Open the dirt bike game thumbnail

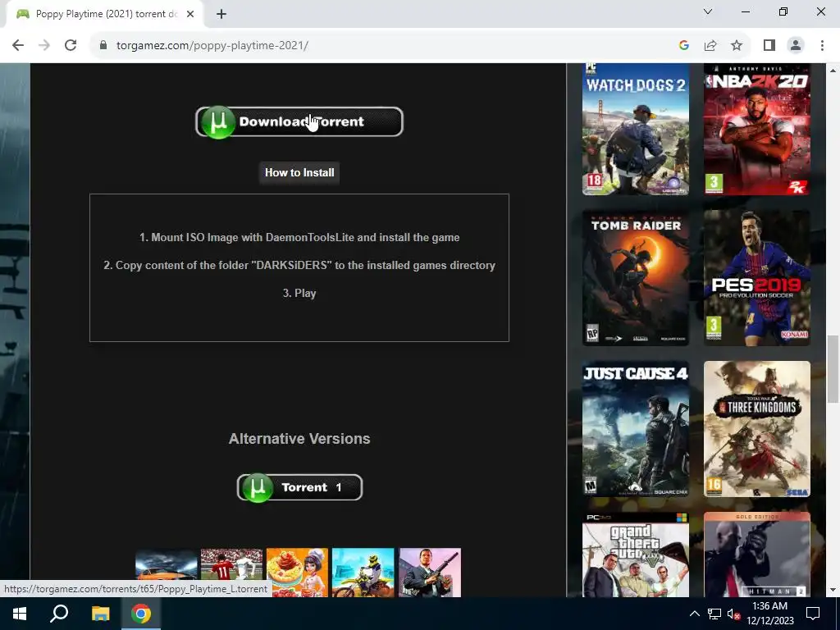point(363,572)
